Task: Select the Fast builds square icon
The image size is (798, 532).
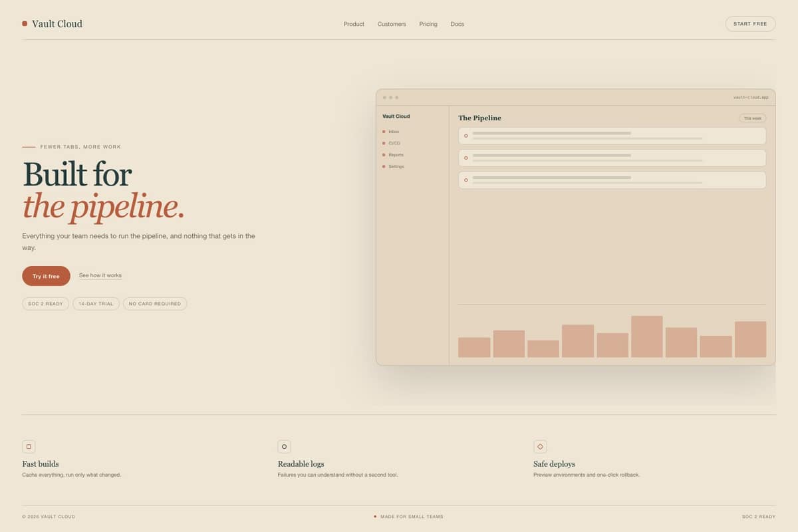Action: tap(29, 447)
